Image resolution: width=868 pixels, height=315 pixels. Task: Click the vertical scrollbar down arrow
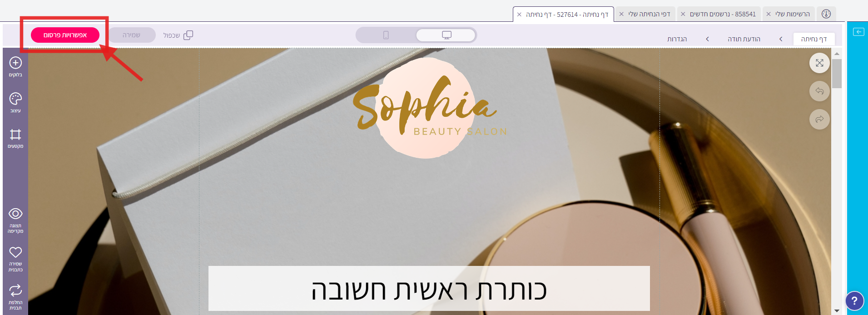coord(837,311)
